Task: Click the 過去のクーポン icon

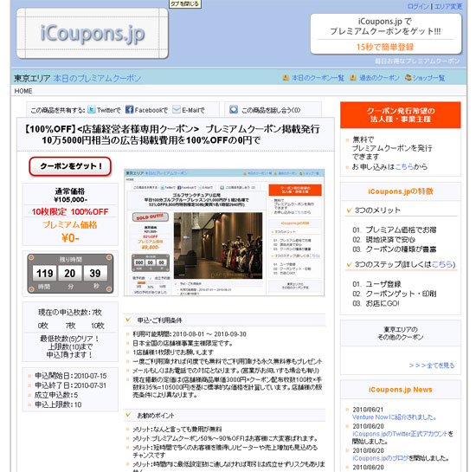Action: [x=353, y=78]
